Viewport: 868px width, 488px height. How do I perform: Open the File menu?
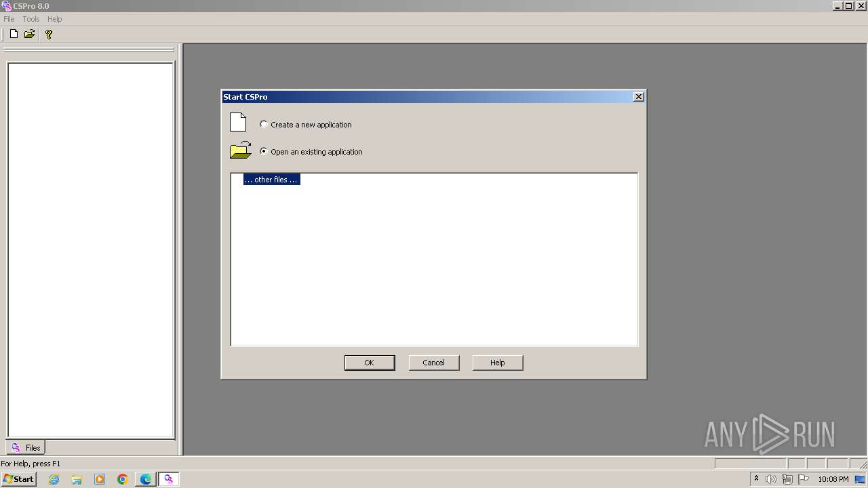pyautogui.click(x=9, y=19)
